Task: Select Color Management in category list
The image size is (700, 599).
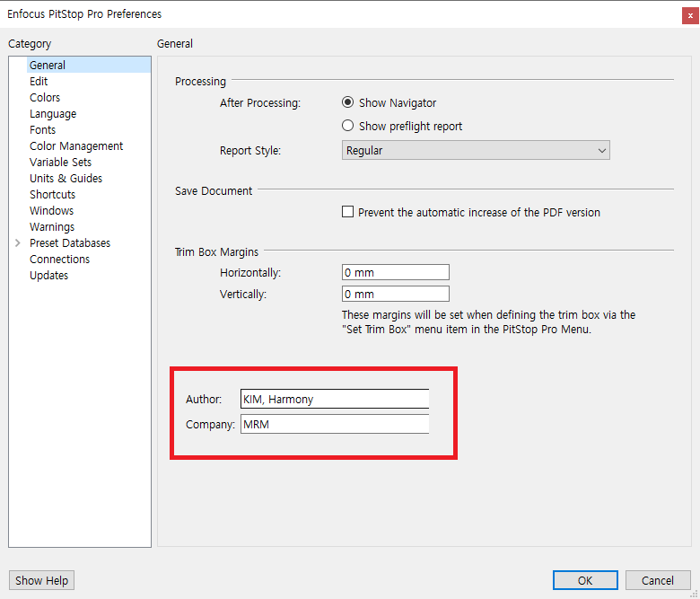Action: pos(76,146)
